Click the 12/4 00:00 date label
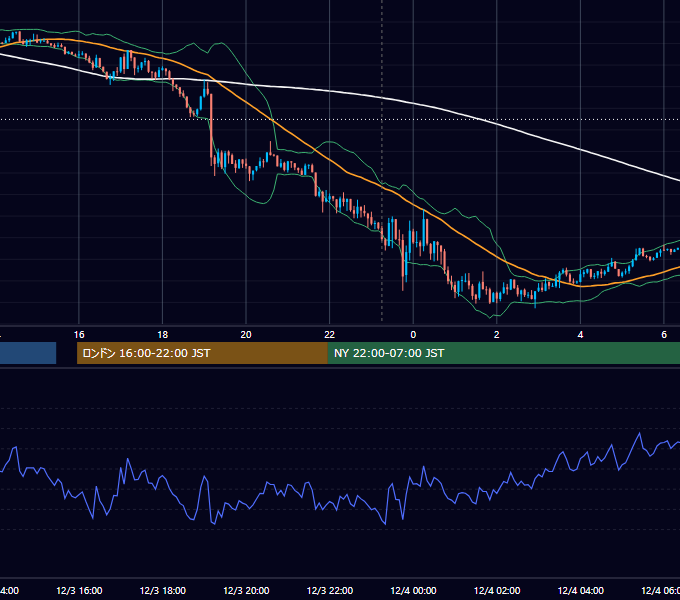 coord(413,591)
